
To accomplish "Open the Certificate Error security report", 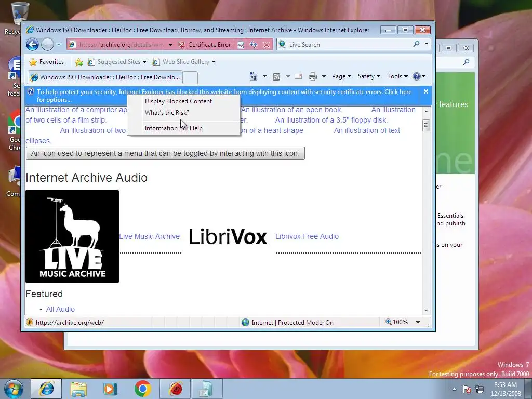I will tap(205, 45).
